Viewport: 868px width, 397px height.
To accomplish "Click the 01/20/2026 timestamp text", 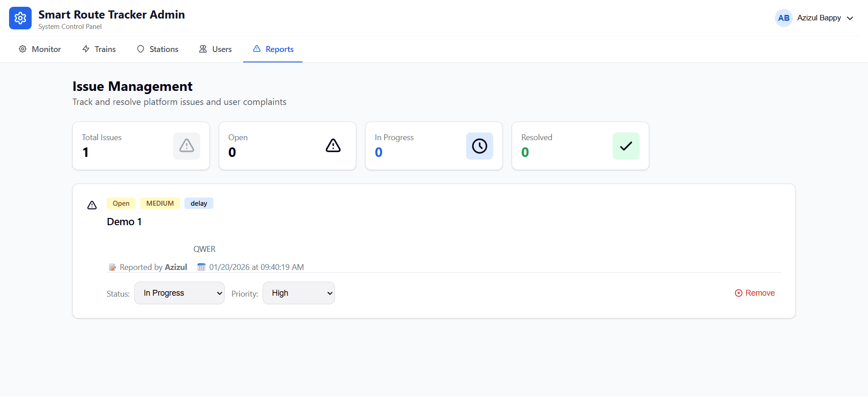I will point(256,267).
